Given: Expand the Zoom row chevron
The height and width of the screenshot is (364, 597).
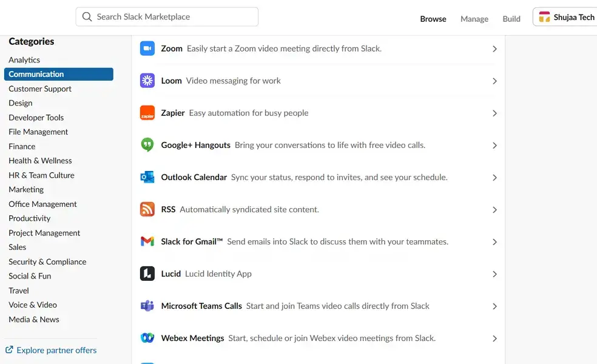Looking at the screenshot, I should pyautogui.click(x=494, y=49).
